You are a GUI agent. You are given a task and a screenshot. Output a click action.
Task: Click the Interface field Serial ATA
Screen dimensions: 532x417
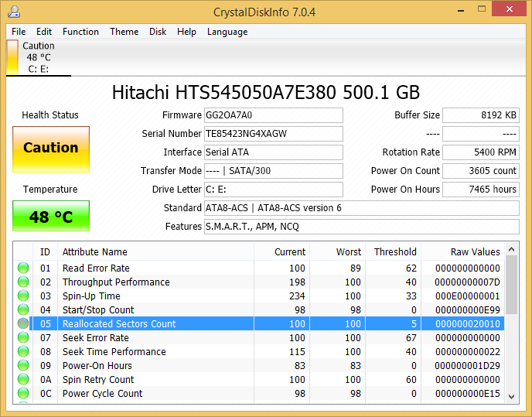tap(274, 152)
